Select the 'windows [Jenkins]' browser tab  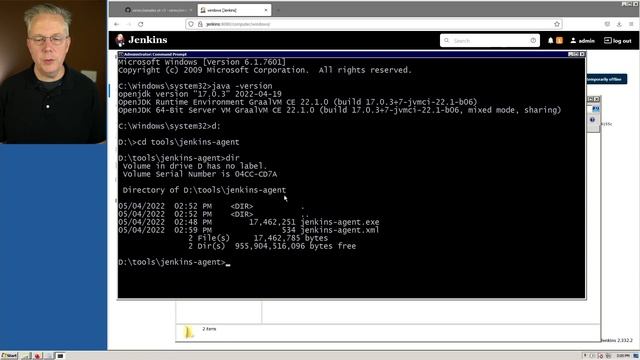click(233, 10)
